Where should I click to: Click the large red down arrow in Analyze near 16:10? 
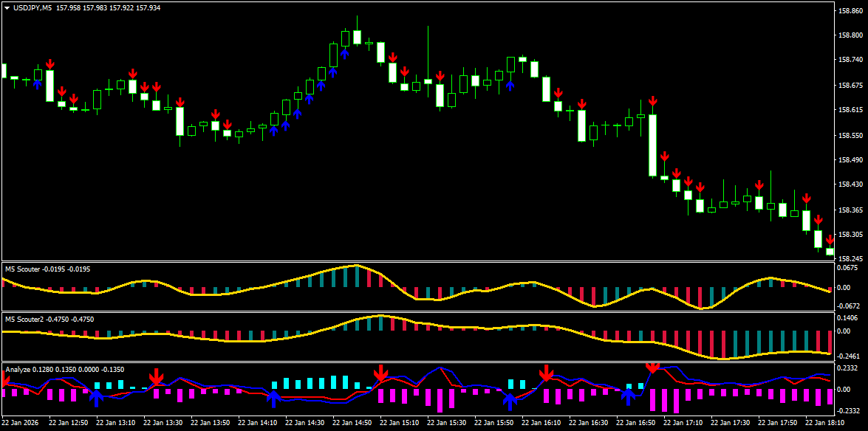point(547,373)
